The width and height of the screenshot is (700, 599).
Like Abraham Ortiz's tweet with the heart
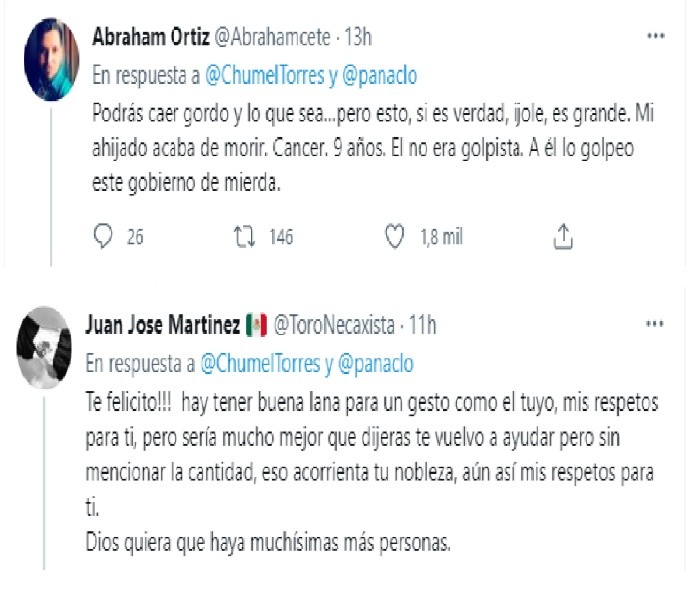pyautogui.click(x=395, y=237)
